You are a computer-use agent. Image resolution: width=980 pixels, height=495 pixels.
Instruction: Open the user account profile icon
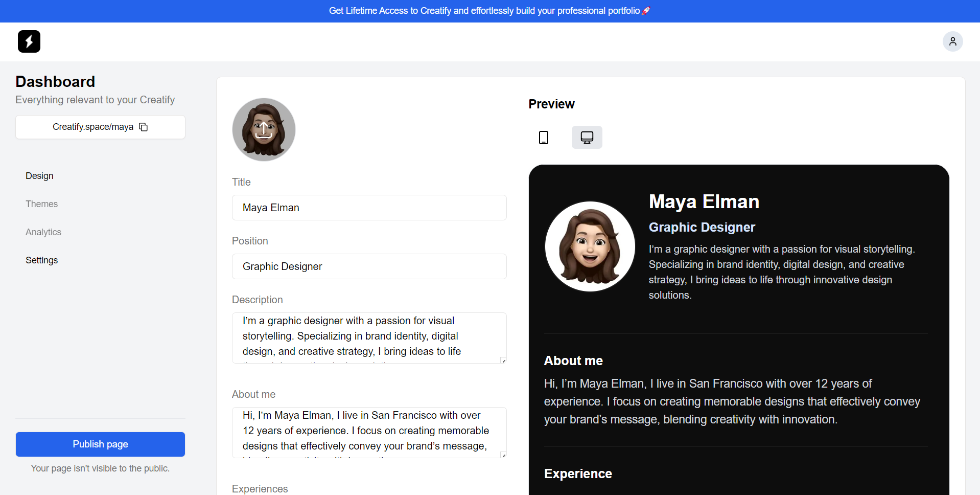click(x=952, y=41)
